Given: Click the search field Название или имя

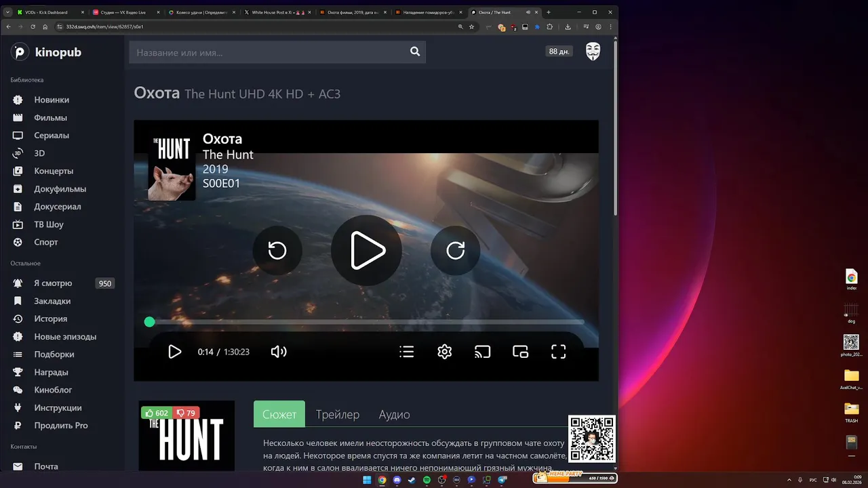Looking at the screenshot, I should tap(269, 52).
